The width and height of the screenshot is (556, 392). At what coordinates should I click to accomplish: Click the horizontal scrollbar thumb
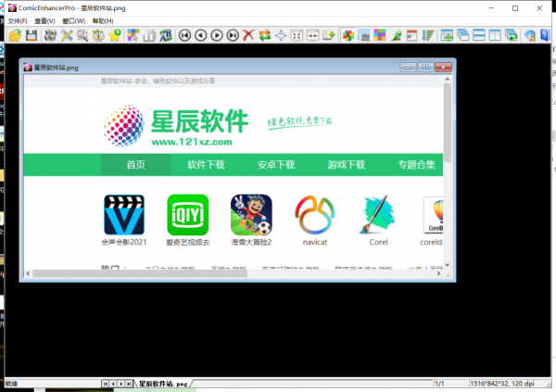click(140, 273)
